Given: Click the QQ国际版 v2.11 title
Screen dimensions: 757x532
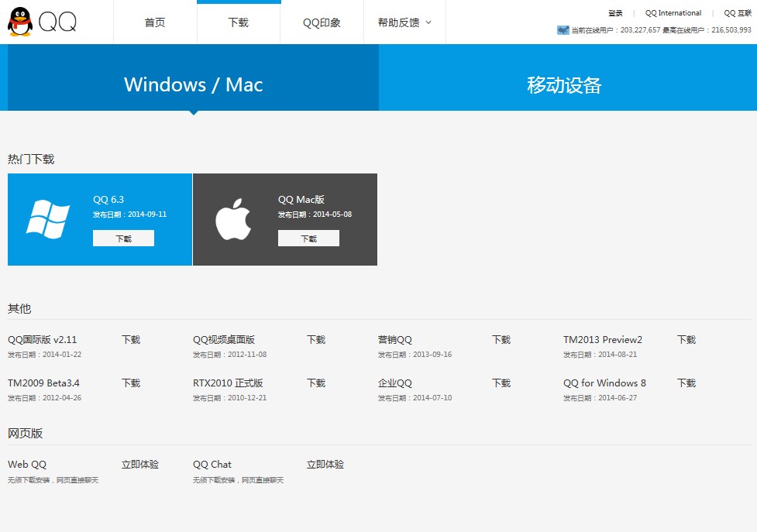Looking at the screenshot, I should coord(43,339).
